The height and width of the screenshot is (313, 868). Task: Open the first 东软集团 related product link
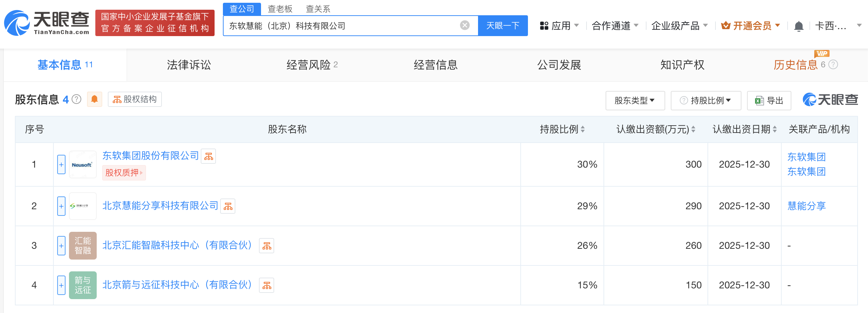(x=807, y=157)
